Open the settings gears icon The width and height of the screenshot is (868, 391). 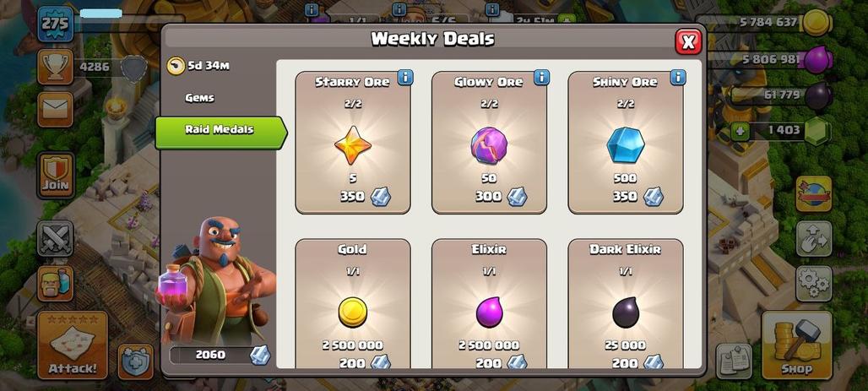(x=814, y=284)
